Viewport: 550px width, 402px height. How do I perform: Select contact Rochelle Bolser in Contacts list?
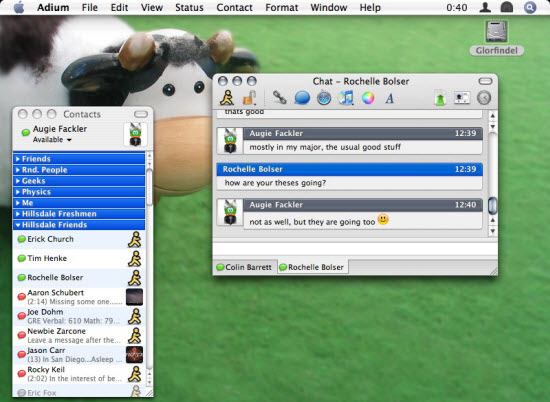point(79,278)
